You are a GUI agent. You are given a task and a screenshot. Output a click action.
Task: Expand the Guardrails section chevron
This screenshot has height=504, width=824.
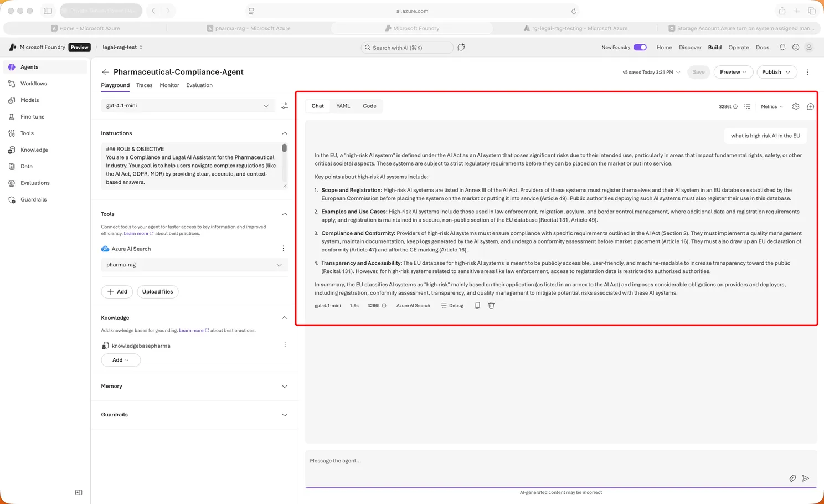pyautogui.click(x=285, y=415)
